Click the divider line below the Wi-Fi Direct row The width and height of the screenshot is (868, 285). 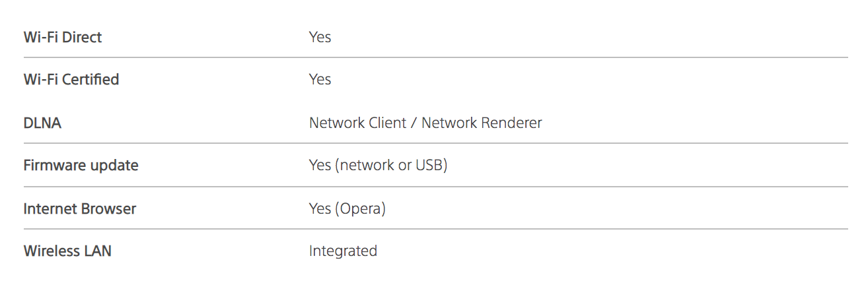tap(436, 57)
